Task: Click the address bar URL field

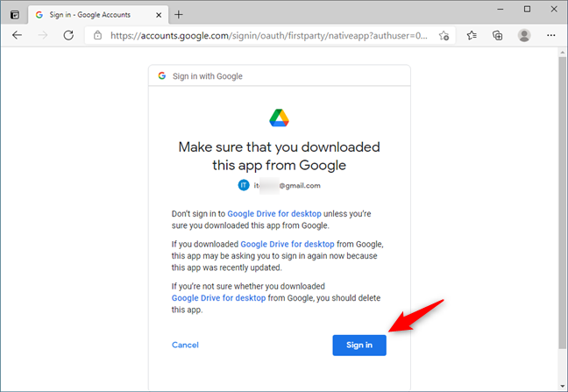Action: [x=269, y=35]
